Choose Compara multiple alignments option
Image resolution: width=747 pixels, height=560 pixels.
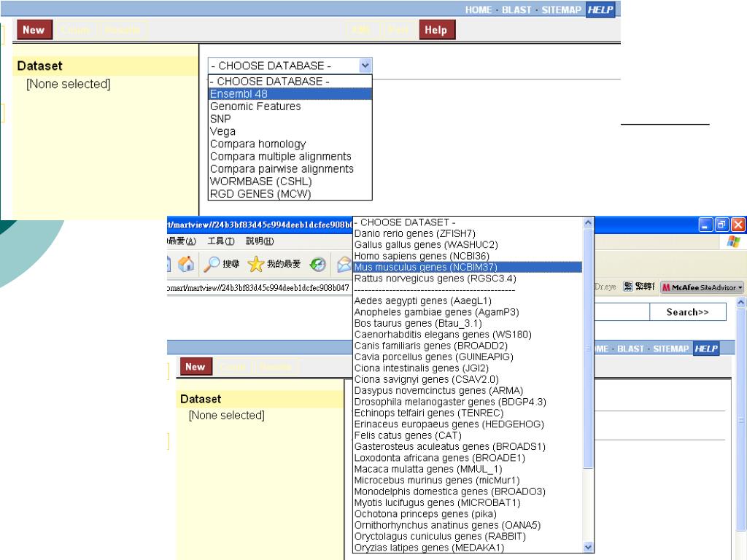pyautogui.click(x=290, y=156)
